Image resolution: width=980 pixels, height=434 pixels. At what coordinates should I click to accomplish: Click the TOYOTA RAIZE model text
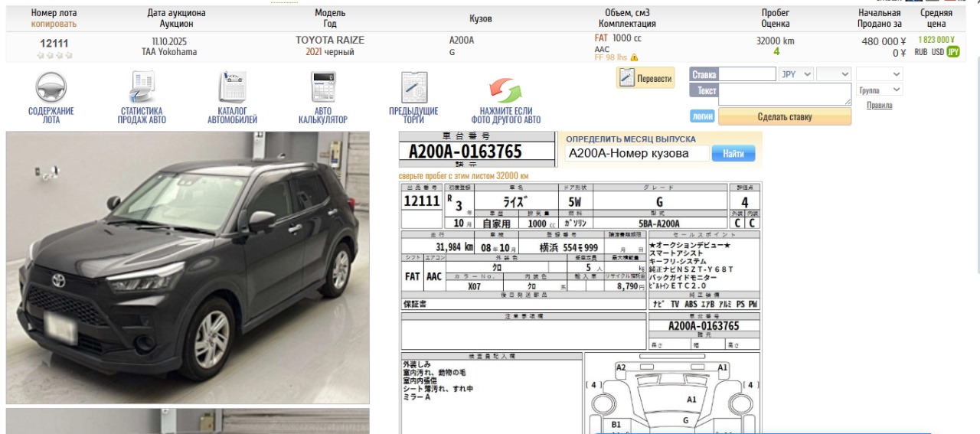coord(330,40)
